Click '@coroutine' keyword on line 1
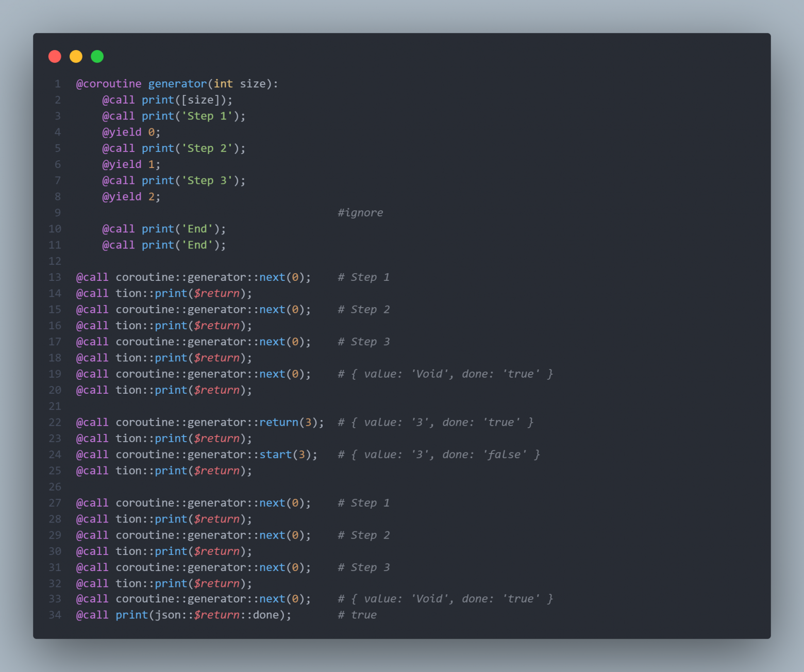 (x=109, y=83)
